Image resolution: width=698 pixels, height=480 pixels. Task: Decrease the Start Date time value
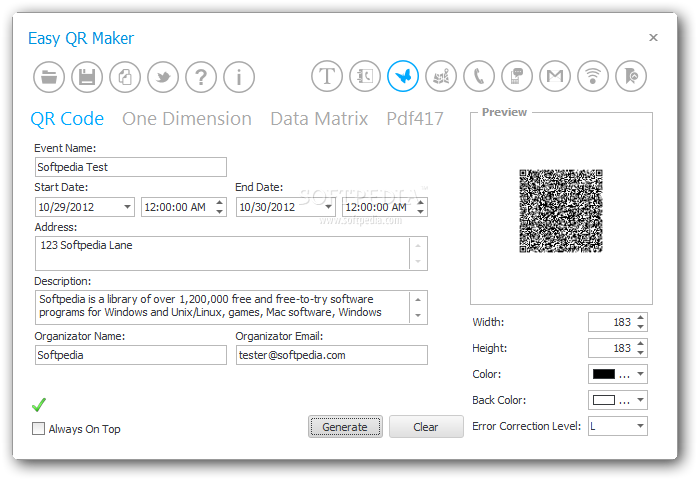219,212
